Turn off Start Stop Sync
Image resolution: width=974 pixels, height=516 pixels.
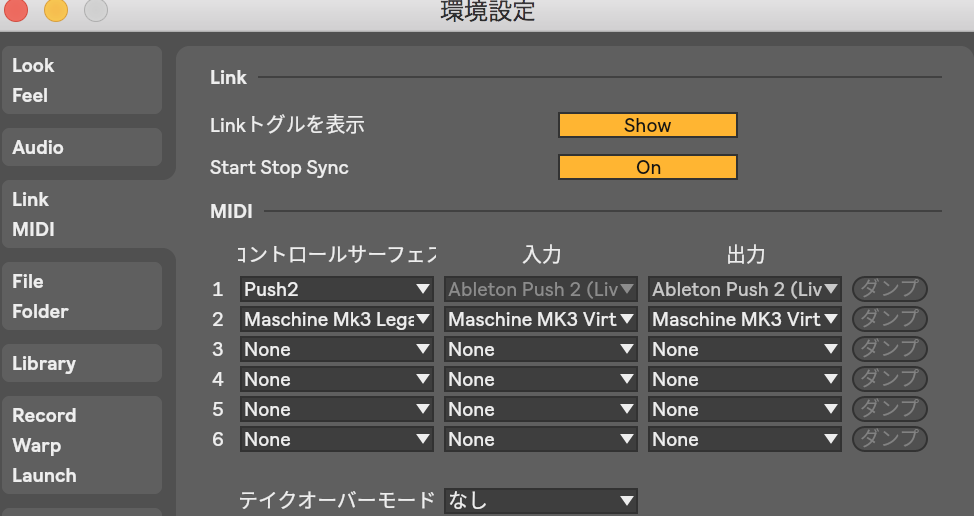pyautogui.click(x=647, y=167)
